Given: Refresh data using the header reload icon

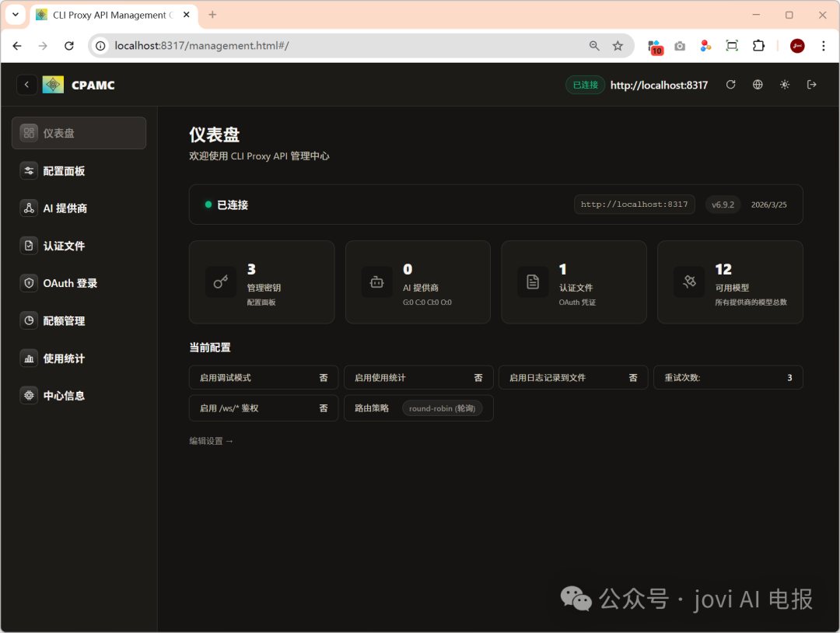Looking at the screenshot, I should pos(730,85).
